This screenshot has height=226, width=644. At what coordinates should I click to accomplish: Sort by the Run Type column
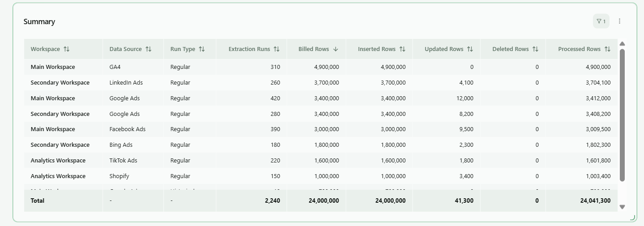click(x=202, y=49)
